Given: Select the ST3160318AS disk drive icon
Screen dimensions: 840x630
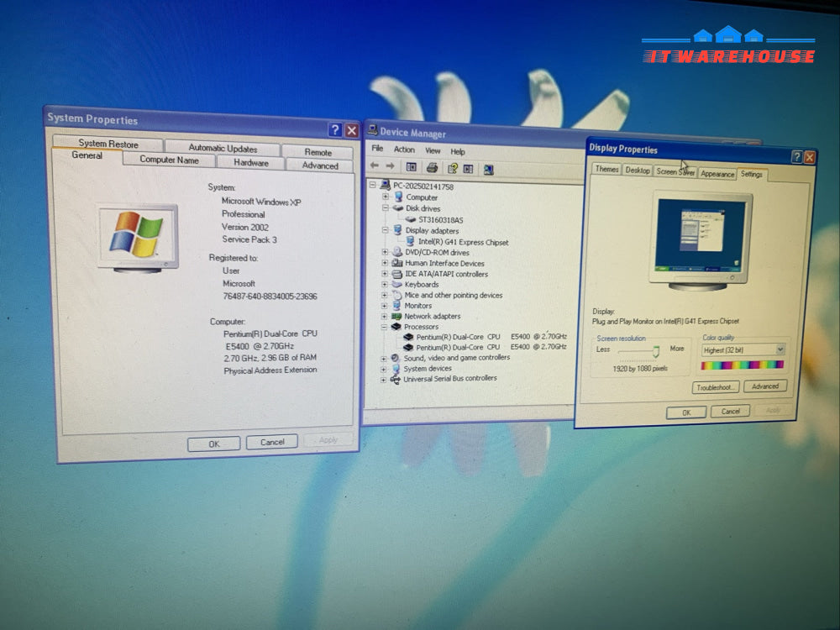Looking at the screenshot, I should tap(410, 219).
